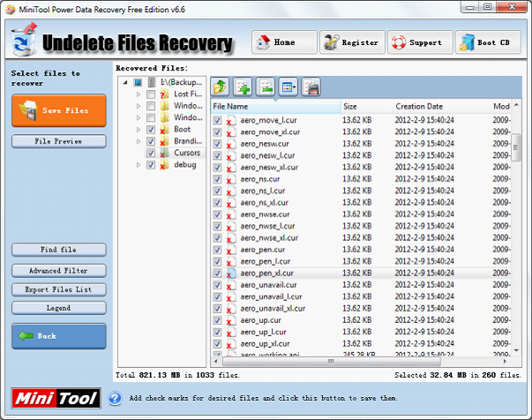The width and height of the screenshot is (532, 420).
Task: Click the save checked files toolbar icon
Action: click(311, 87)
